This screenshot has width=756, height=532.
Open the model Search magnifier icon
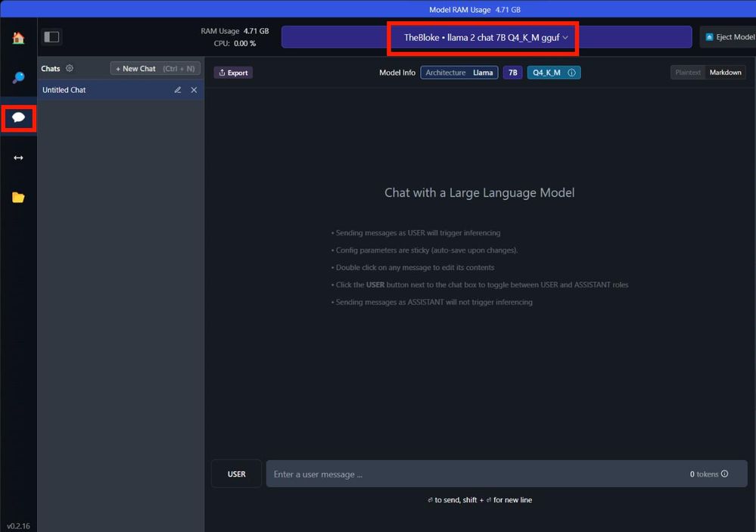tap(18, 78)
